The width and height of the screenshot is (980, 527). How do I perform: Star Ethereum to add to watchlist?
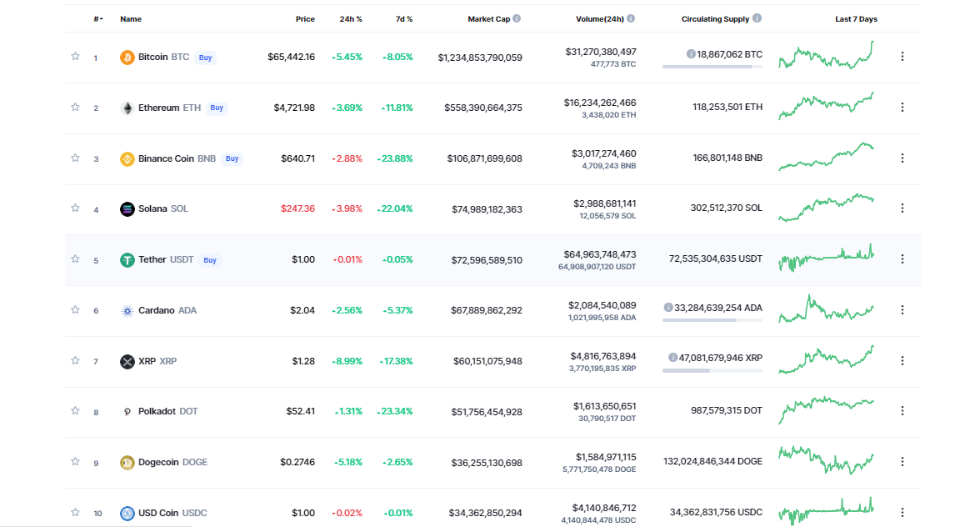pyautogui.click(x=75, y=107)
